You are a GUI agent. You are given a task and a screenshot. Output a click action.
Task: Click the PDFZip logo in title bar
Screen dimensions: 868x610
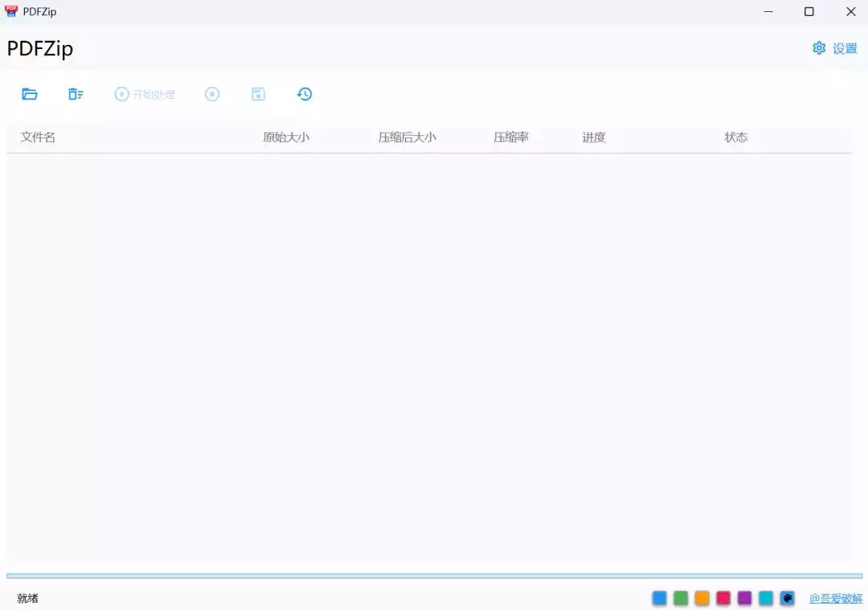tap(11, 11)
